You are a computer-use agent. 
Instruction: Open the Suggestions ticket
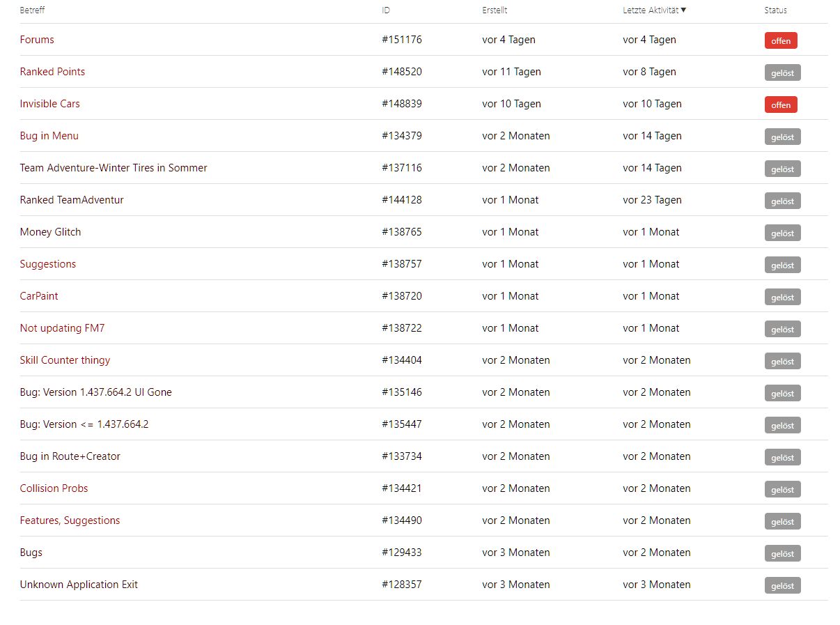point(48,264)
